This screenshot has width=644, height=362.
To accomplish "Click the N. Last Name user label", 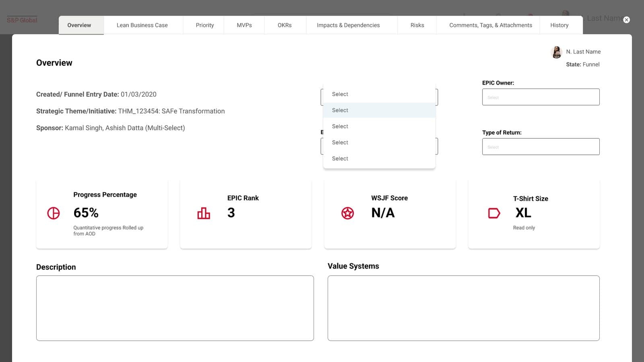I will pos(583,51).
